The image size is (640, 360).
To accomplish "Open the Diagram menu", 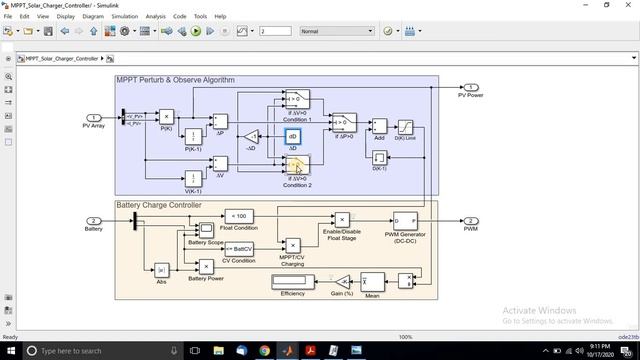I will 93,16.
